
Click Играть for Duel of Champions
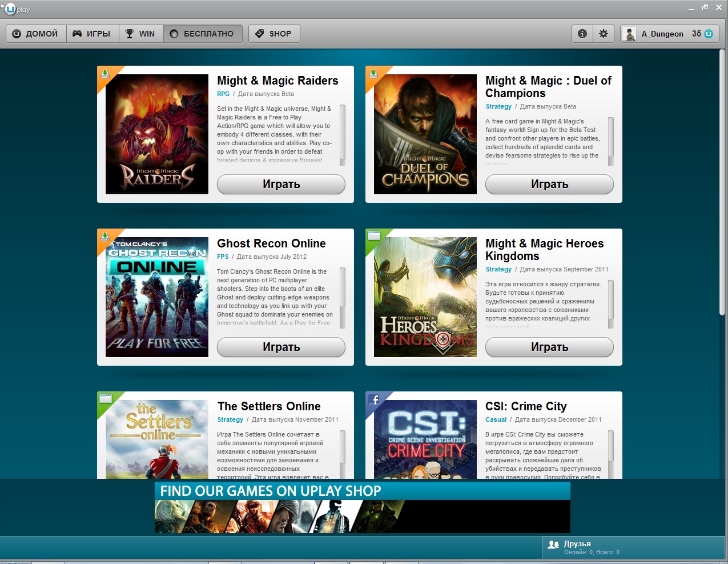(549, 185)
